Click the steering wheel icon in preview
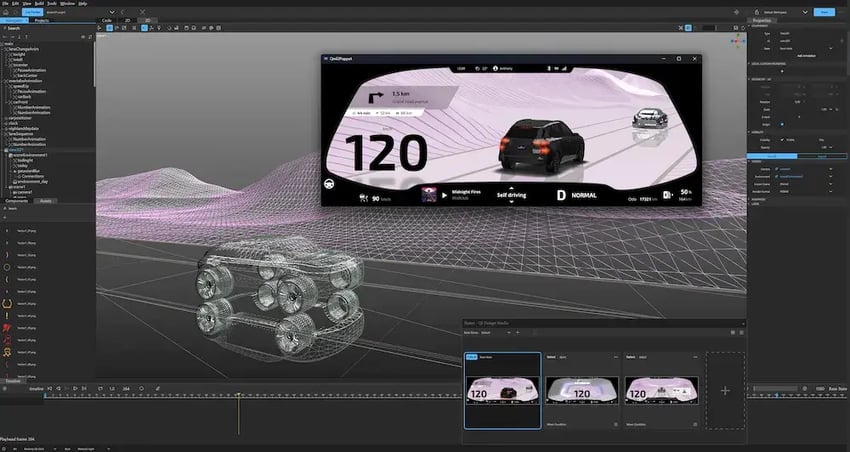The image size is (850, 452). pyautogui.click(x=329, y=183)
